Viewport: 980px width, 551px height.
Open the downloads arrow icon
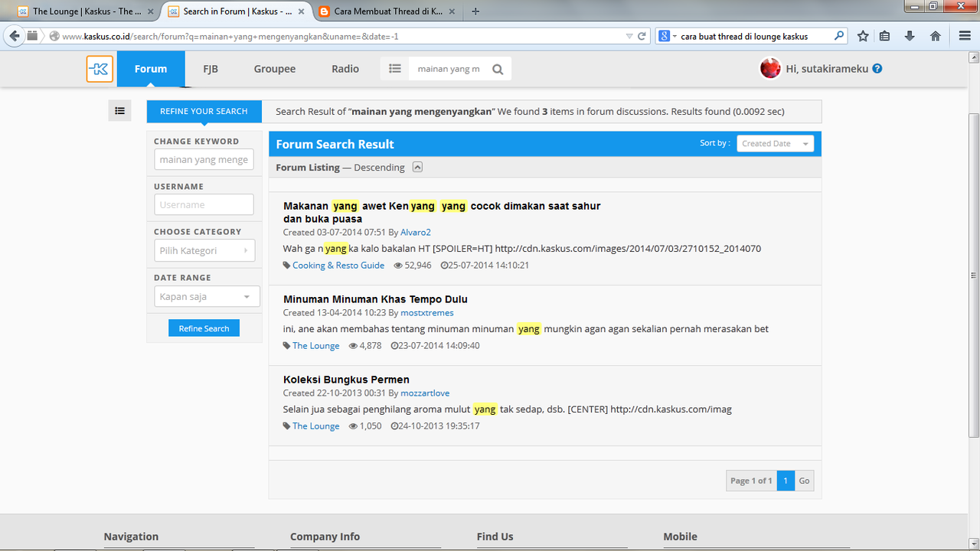point(910,36)
